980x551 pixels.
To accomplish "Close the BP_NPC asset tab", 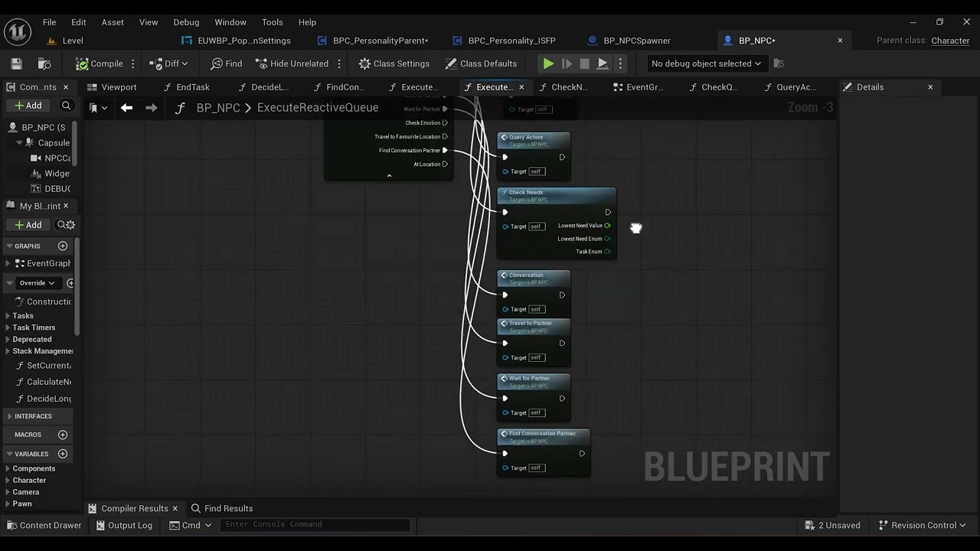I will (840, 41).
